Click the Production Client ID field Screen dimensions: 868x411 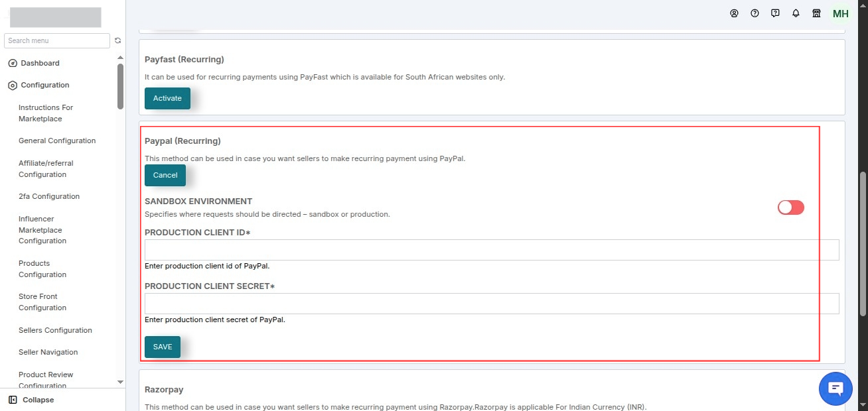pos(492,250)
